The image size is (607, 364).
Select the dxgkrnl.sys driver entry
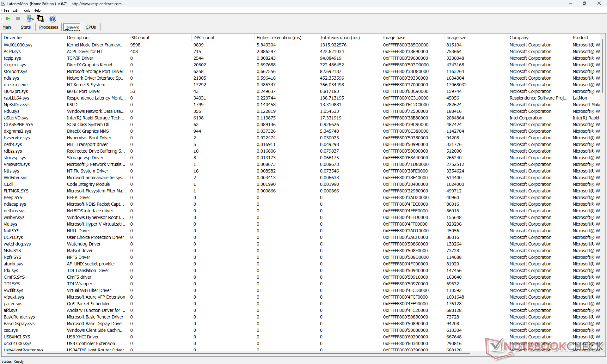pos(15,65)
